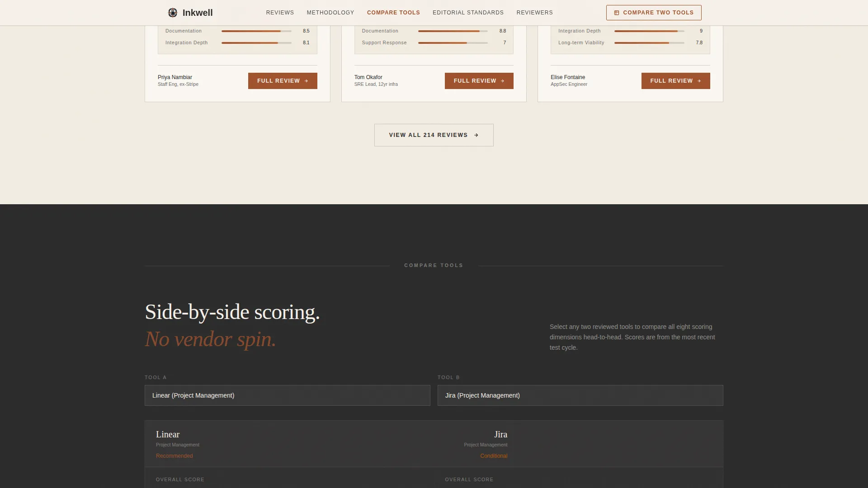Click the 'TOOL B' field label
The width and height of the screenshot is (868, 488).
click(x=448, y=377)
